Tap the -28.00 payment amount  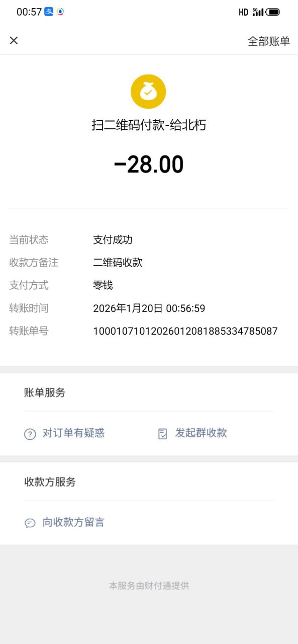(149, 165)
